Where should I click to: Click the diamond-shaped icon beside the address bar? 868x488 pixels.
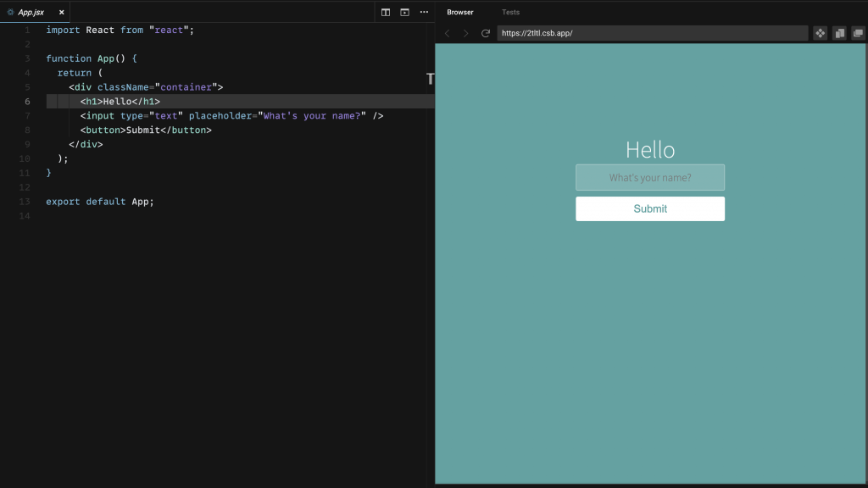[821, 33]
